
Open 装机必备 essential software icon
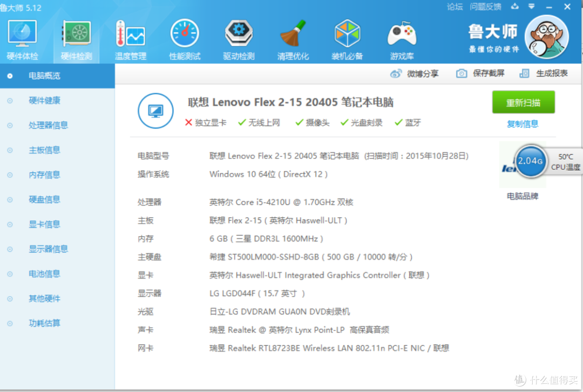coord(347,40)
